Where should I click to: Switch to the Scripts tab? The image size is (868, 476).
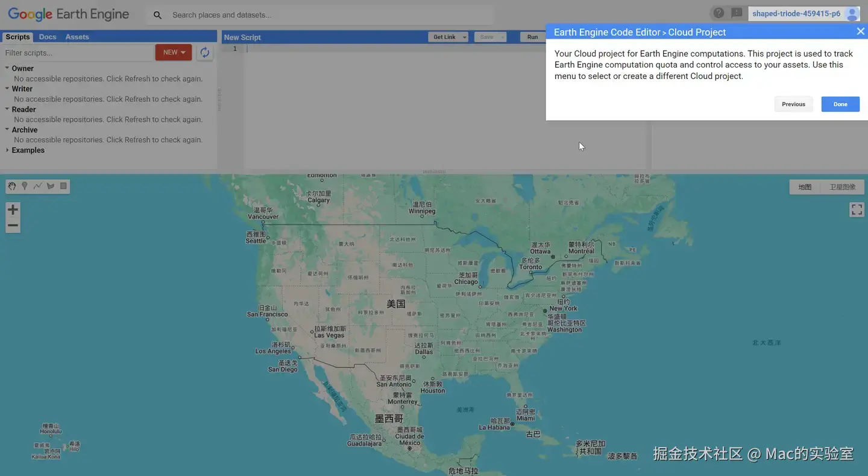[17, 37]
